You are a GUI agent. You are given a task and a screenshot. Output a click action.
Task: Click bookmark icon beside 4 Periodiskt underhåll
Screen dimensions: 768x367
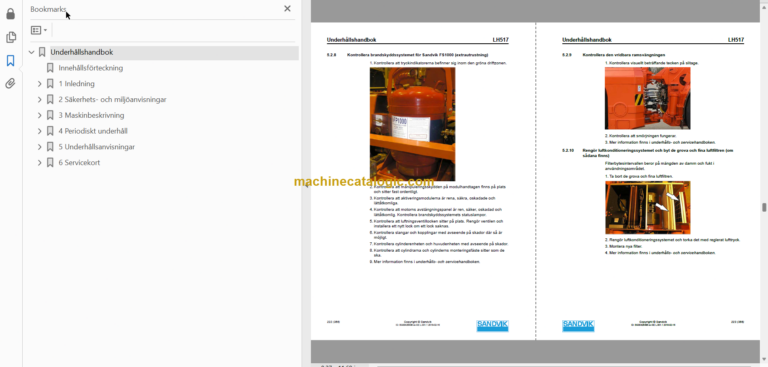coord(50,131)
